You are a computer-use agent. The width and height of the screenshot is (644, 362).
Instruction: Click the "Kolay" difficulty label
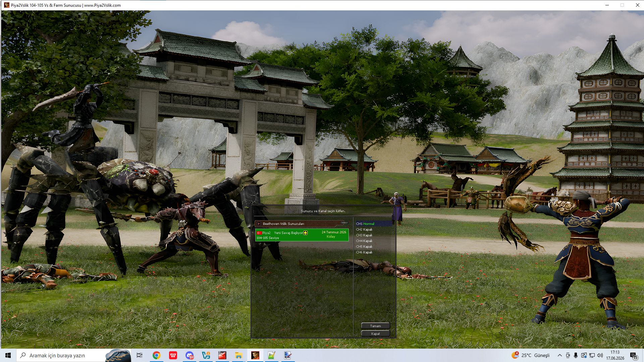click(x=331, y=237)
